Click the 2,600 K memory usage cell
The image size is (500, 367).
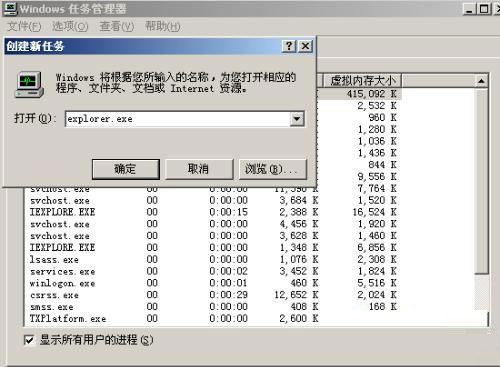click(x=299, y=319)
